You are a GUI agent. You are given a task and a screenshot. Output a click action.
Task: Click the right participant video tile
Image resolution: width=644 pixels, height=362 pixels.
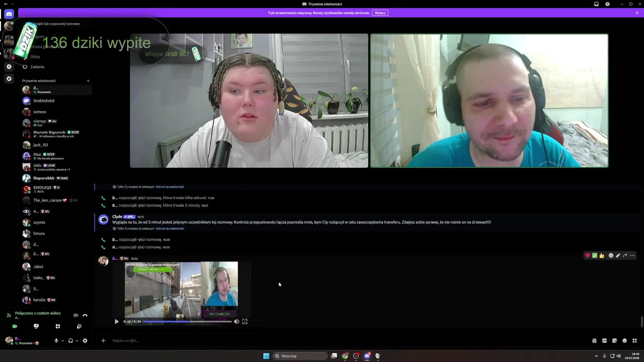click(489, 101)
